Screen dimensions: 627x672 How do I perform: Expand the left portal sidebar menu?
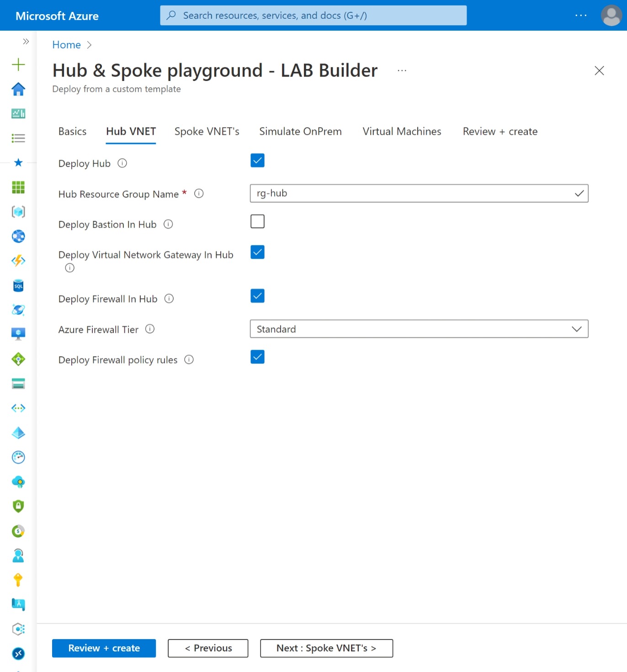[26, 42]
